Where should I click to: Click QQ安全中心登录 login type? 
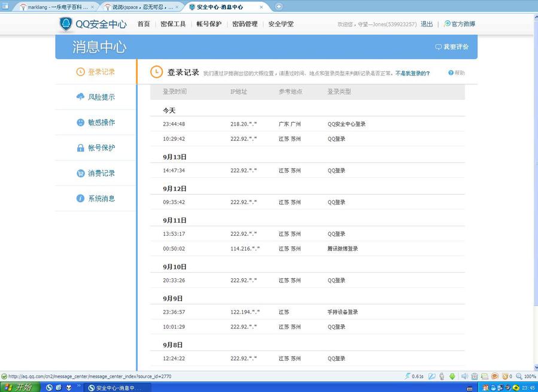coord(346,124)
